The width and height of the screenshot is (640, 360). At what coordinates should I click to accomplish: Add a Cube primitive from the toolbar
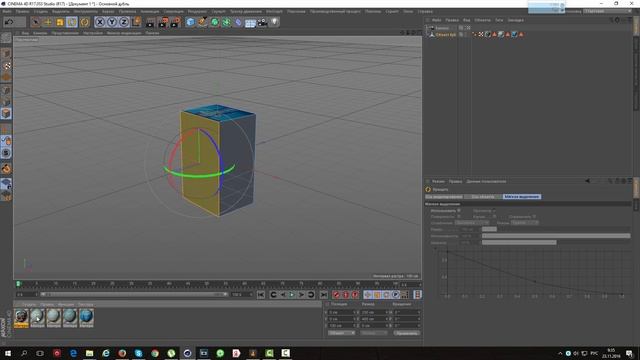(x=190, y=22)
